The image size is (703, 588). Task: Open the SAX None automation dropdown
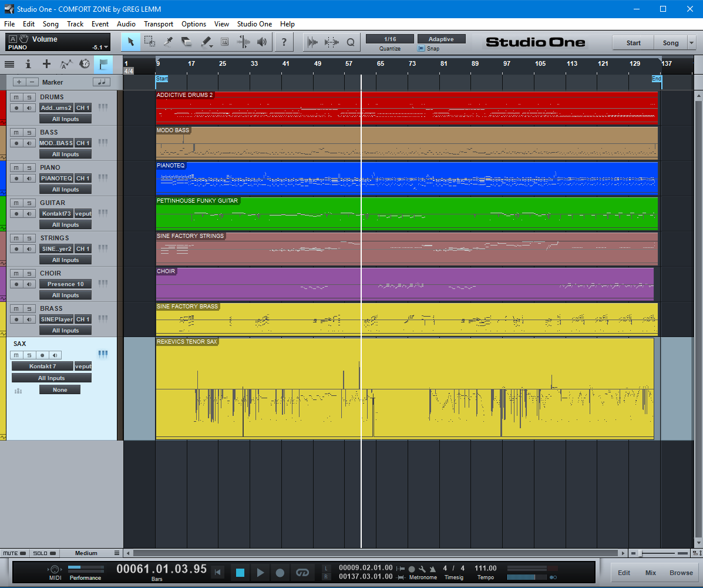pos(60,390)
